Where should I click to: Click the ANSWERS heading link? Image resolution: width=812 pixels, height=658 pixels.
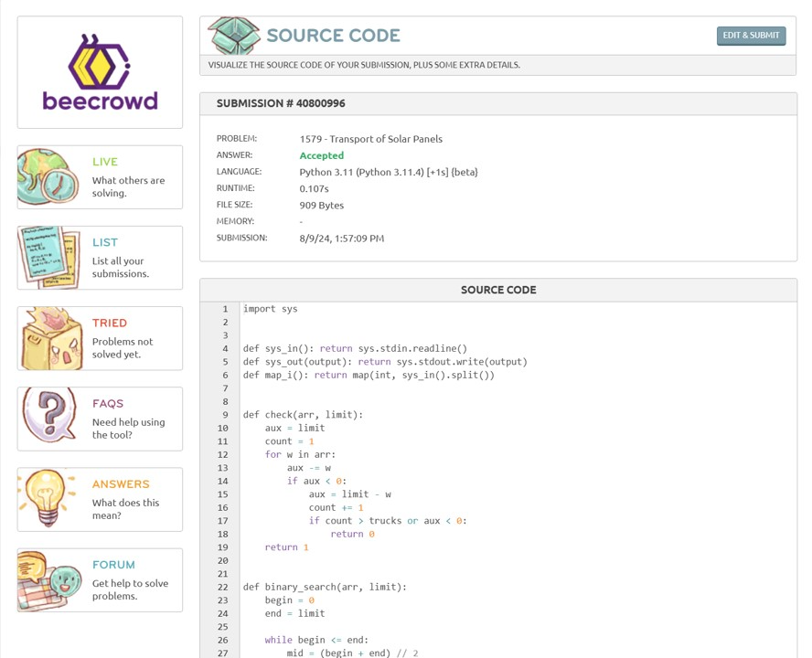coord(121,483)
